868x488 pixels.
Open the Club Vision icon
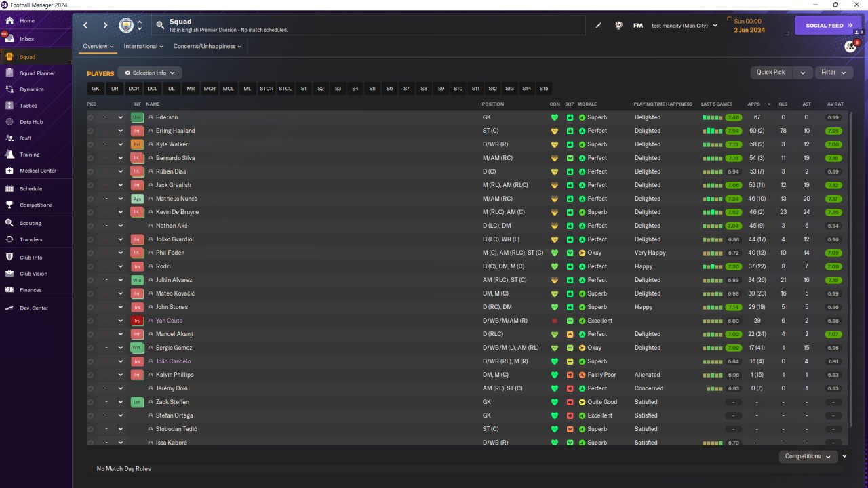[9, 274]
